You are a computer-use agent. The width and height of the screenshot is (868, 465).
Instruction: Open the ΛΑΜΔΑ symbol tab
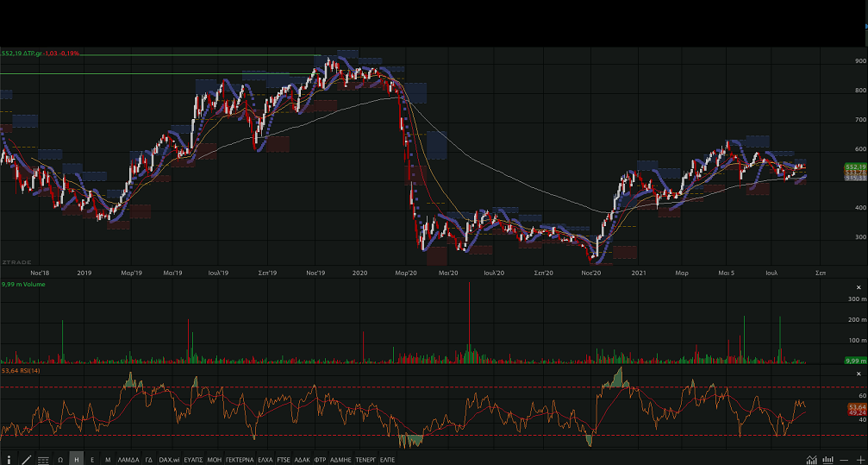(128, 460)
